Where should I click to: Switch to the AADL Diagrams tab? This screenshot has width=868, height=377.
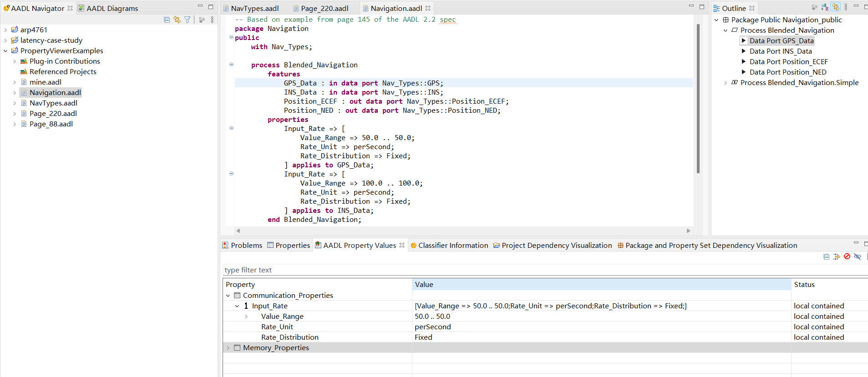coord(108,8)
